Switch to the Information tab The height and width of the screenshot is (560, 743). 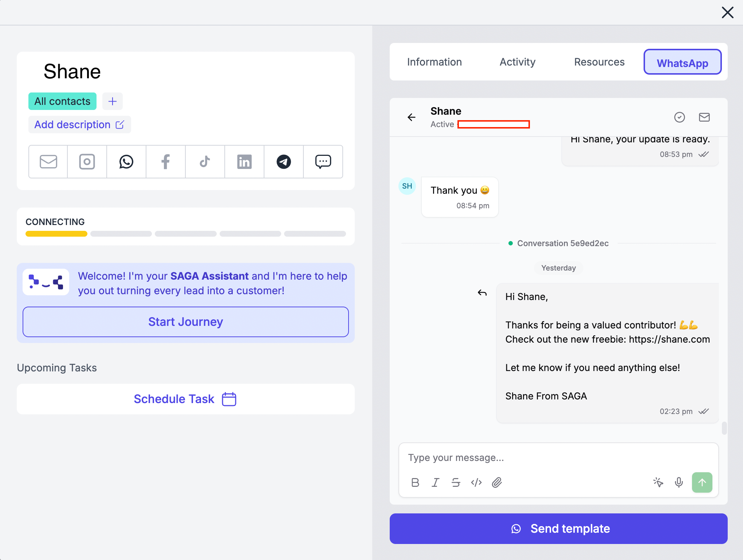(435, 62)
